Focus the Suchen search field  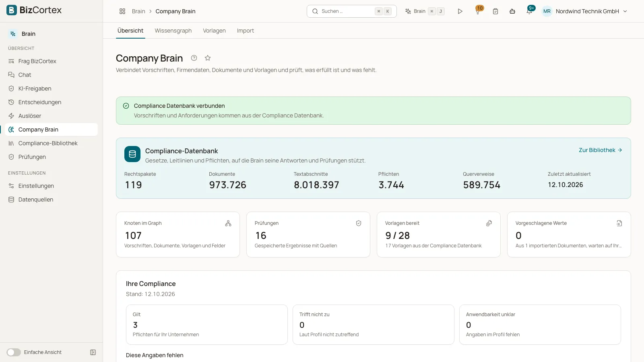click(352, 11)
